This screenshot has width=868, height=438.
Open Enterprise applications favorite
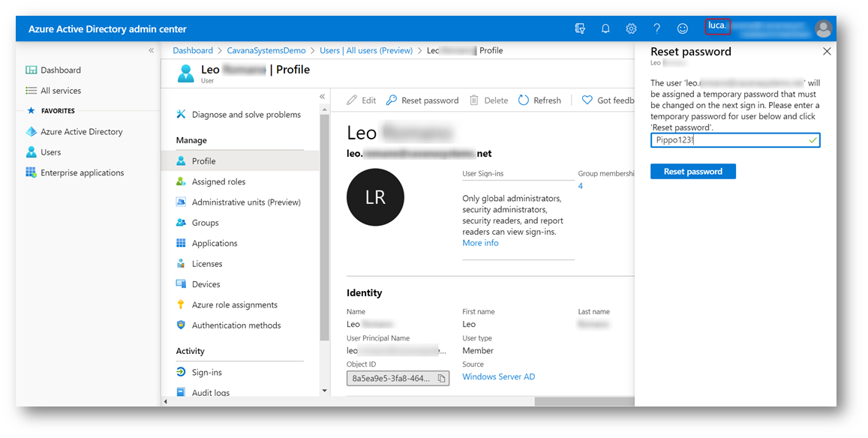click(75, 172)
